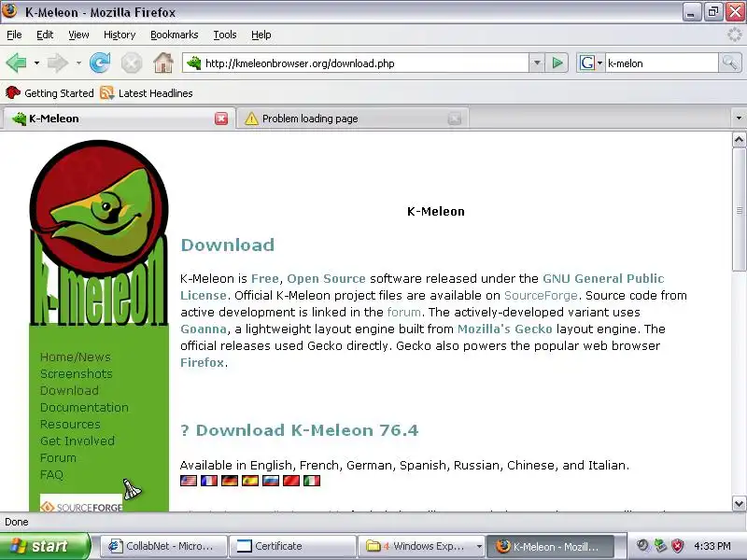The height and width of the screenshot is (560, 747).
Task: Click the green Go arrow button
Action: [557, 63]
